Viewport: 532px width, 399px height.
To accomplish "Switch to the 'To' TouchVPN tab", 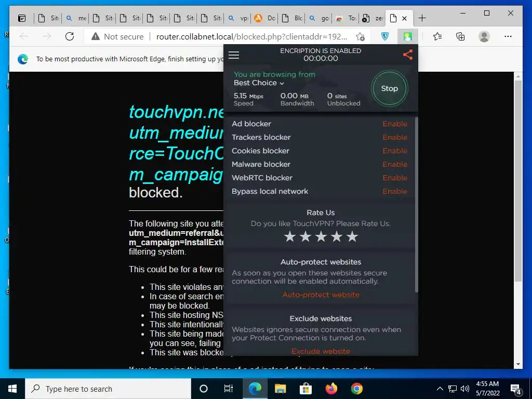I will (345, 18).
